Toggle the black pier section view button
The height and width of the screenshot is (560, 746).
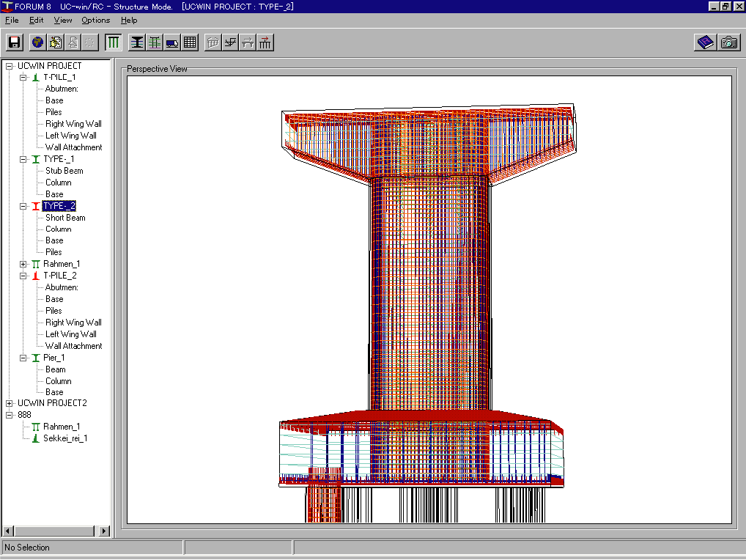[x=137, y=43]
